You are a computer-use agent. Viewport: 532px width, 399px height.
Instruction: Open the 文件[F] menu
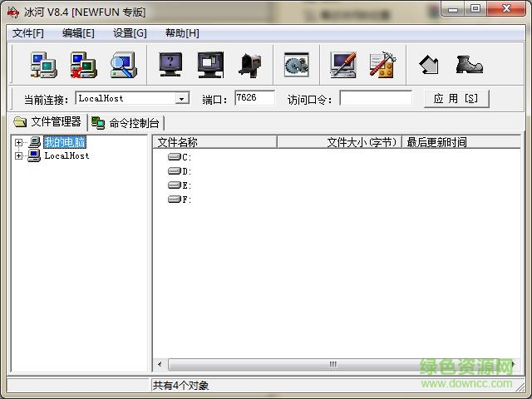tap(27, 33)
